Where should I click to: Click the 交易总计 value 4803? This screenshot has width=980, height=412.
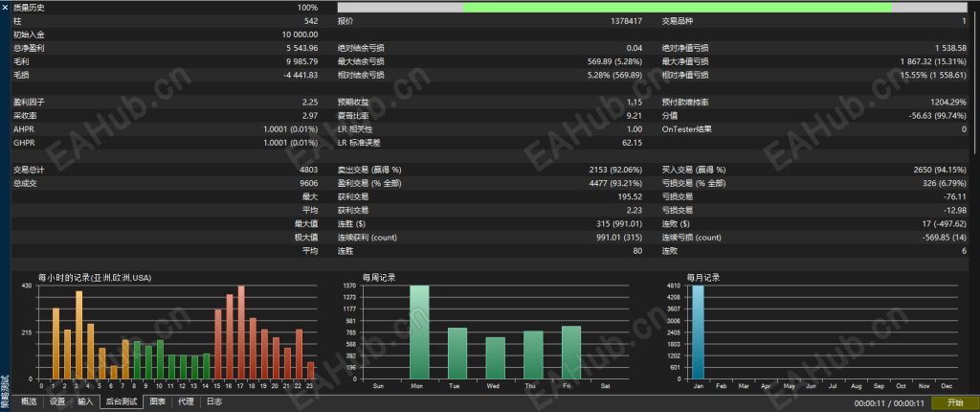point(309,170)
